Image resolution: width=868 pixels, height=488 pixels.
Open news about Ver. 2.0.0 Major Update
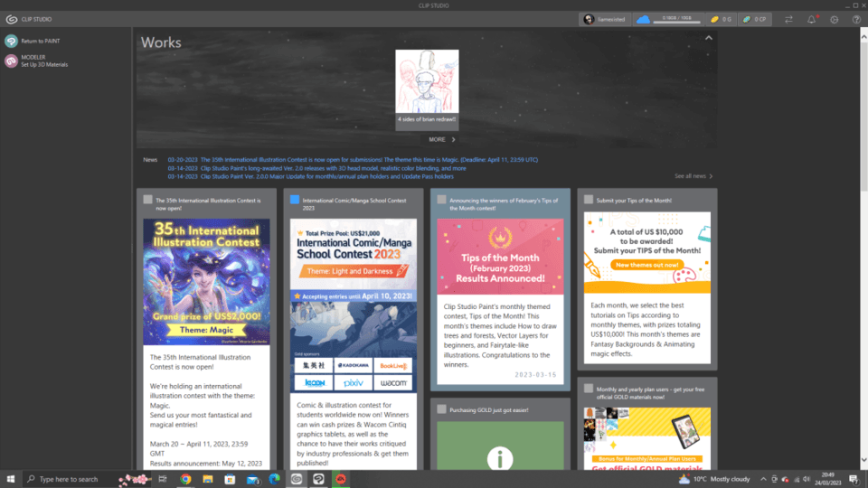click(x=310, y=176)
